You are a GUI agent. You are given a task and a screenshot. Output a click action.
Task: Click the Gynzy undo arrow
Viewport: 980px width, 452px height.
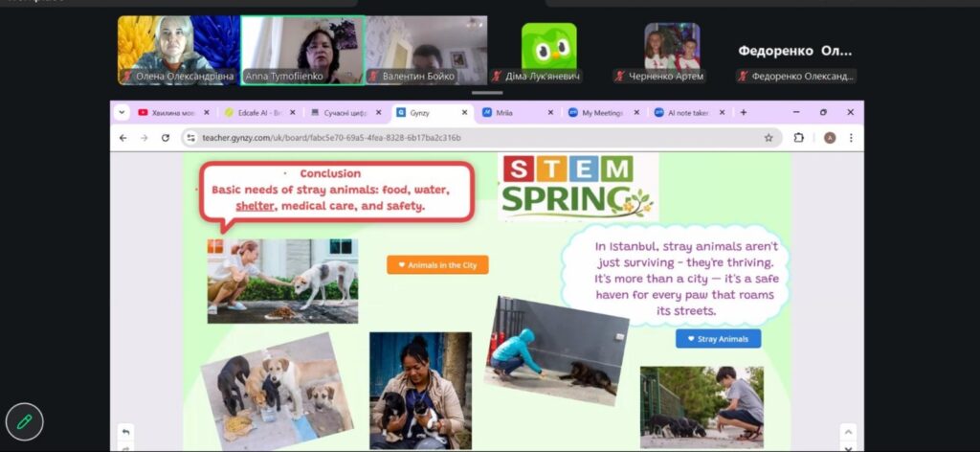point(125,432)
